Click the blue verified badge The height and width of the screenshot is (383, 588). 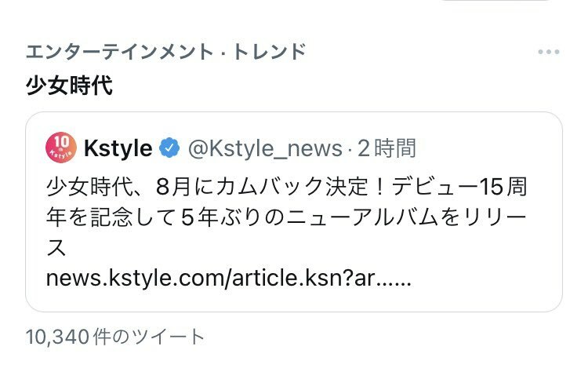169,148
